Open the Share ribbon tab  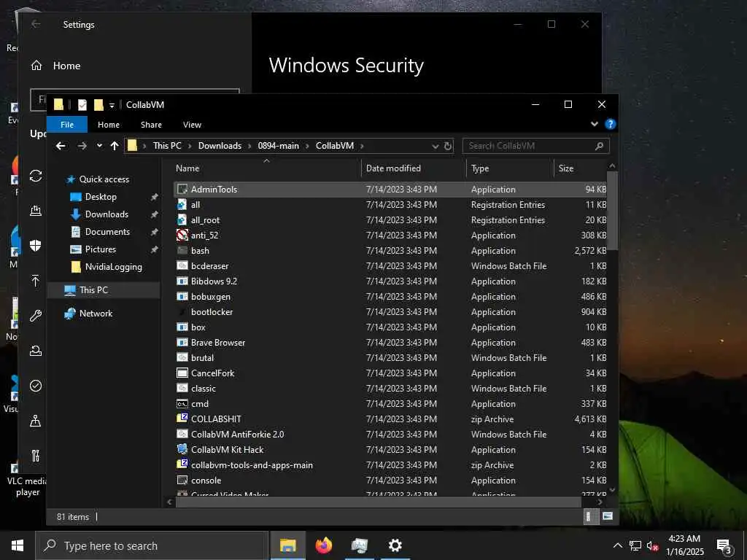tap(151, 125)
